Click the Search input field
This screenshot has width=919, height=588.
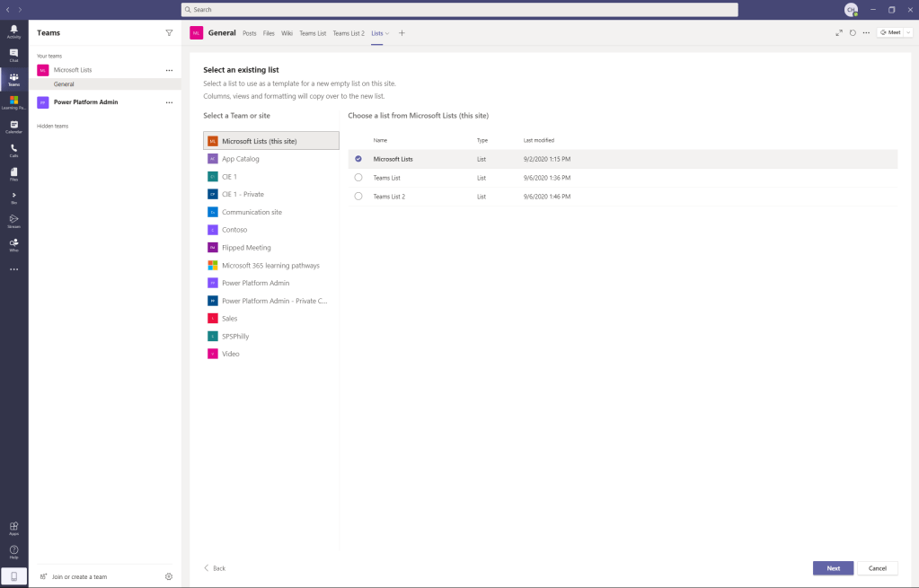(459, 10)
